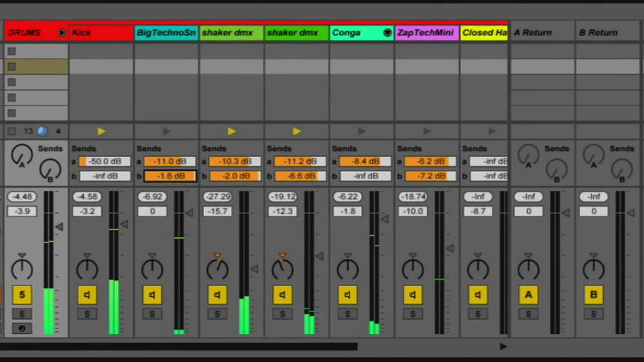Screen dimensions: 644x362
Task: Click the ZapTechMini peak level readout -18.74
Action: pyautogui.click(x=413, y=197)
